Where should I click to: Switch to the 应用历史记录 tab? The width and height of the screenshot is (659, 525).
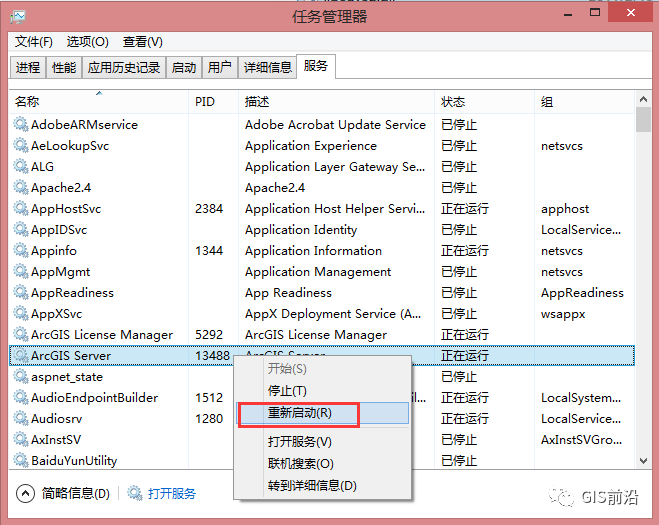coord(124,67)
